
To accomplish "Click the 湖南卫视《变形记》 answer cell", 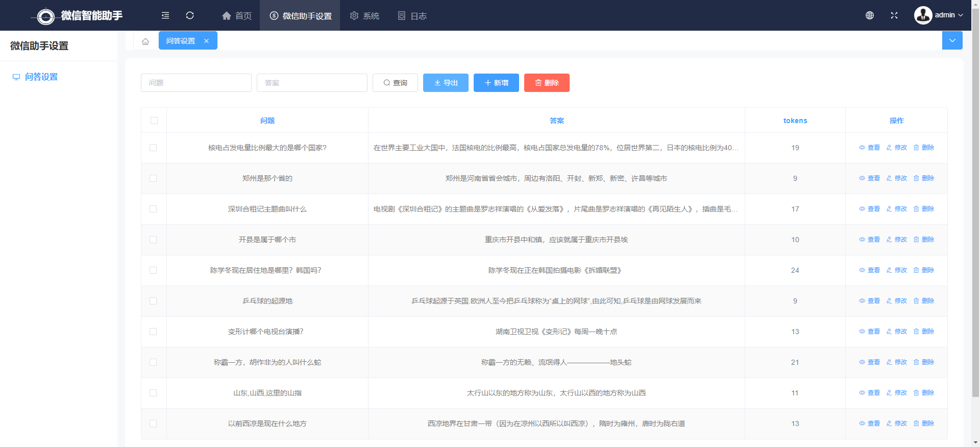I will (x=556, y=332).
